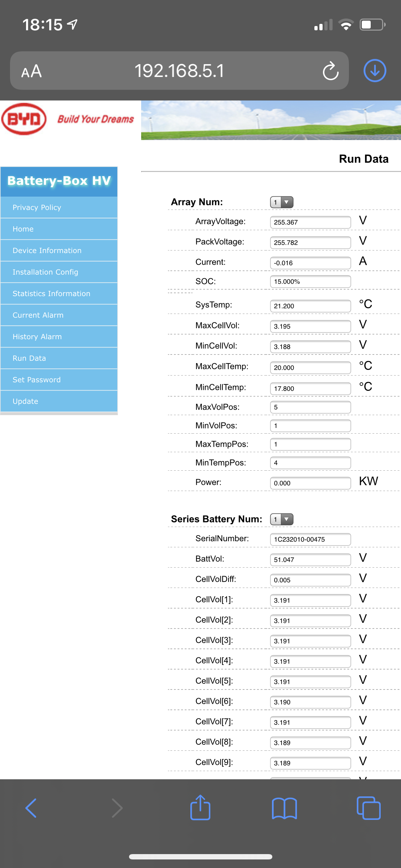Go to the Installation Config page
This screenshot has height=868, width=401.
click(45, 272)
